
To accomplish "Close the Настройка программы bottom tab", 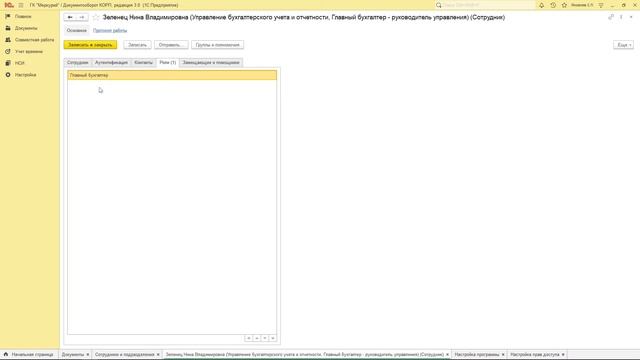I will (503, 355).
